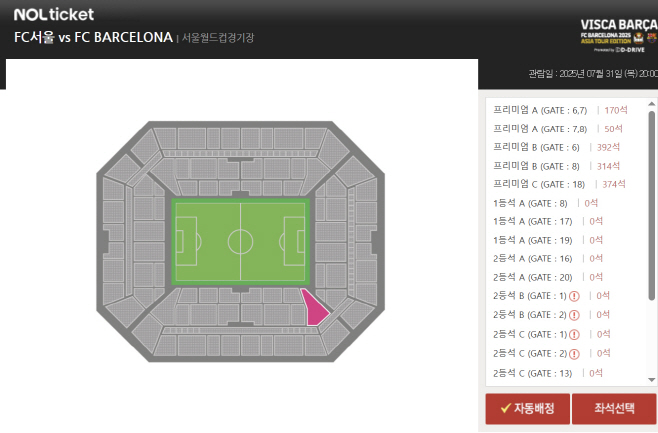Click warning icon beside 2등석 B GATE 2
The height and width of the screenshot is (433, 658).
pyautogui.click(x=574, y=315)
